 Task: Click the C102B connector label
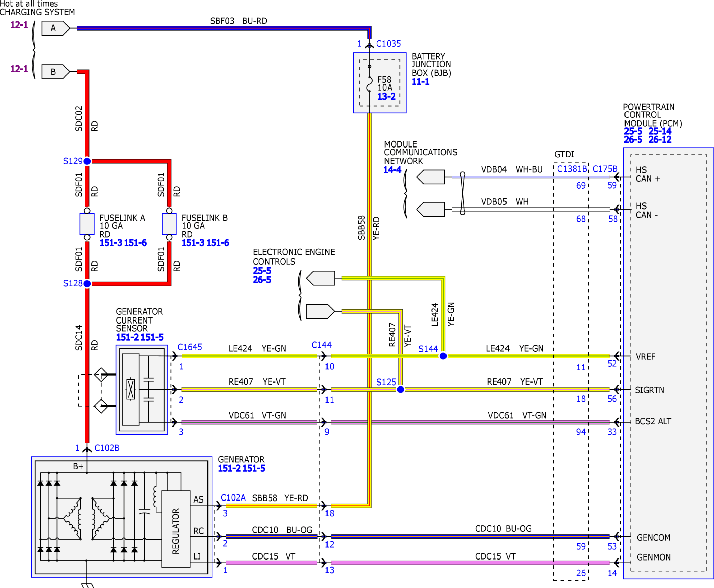[x=107, y=448]
